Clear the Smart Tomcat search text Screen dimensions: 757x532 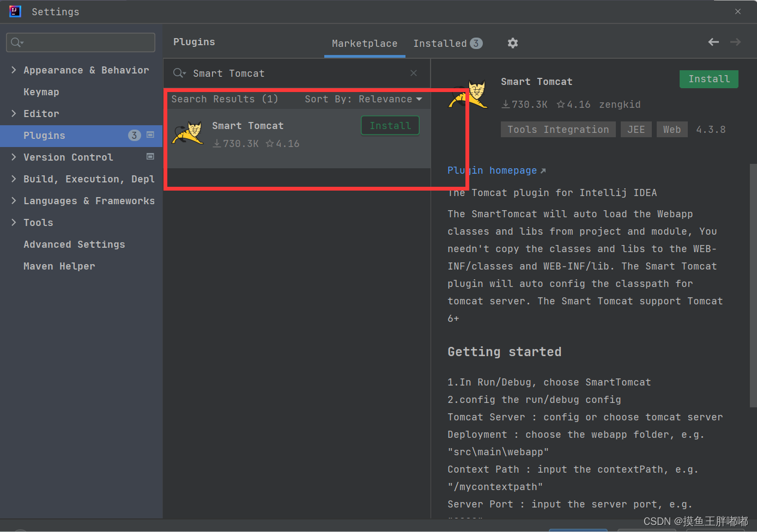[x=414, y=73]
